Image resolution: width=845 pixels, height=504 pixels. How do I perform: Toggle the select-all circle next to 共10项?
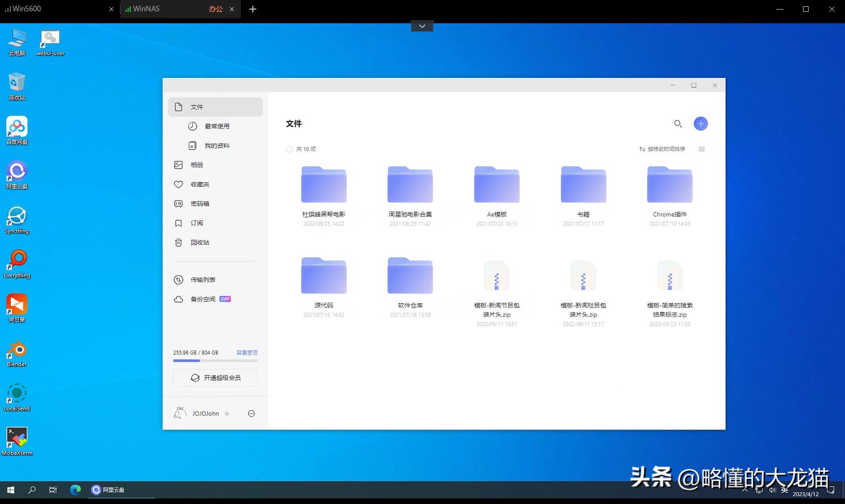tap(289, 149)
